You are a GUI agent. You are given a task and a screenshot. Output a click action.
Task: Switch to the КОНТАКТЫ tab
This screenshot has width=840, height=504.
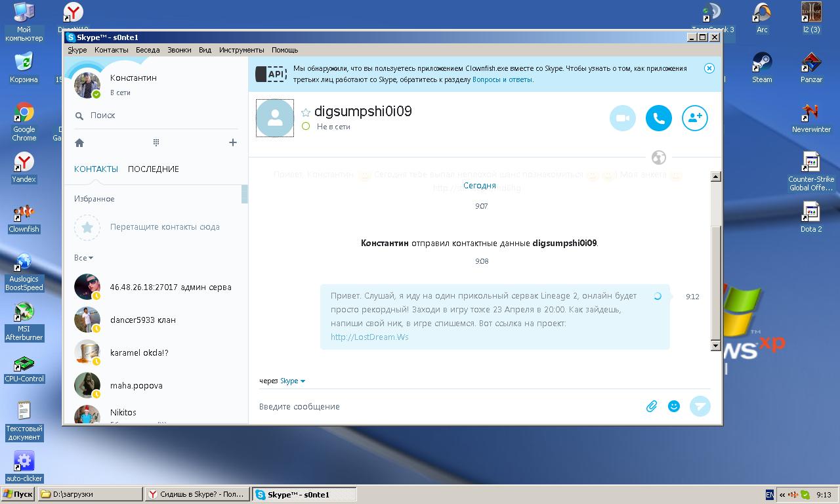[96, 169]
